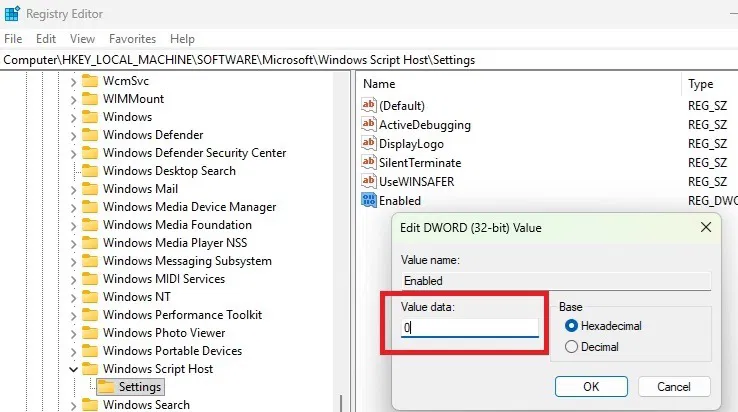Click the UseWINSAFER string value icon
Viewport: 738px width, 412px height.
[x=368, y=182]
